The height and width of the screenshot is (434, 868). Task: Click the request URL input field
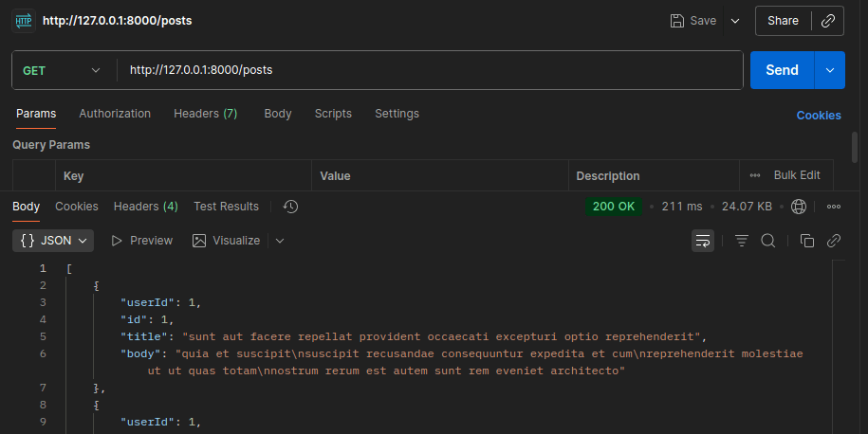tap(430, 70)
